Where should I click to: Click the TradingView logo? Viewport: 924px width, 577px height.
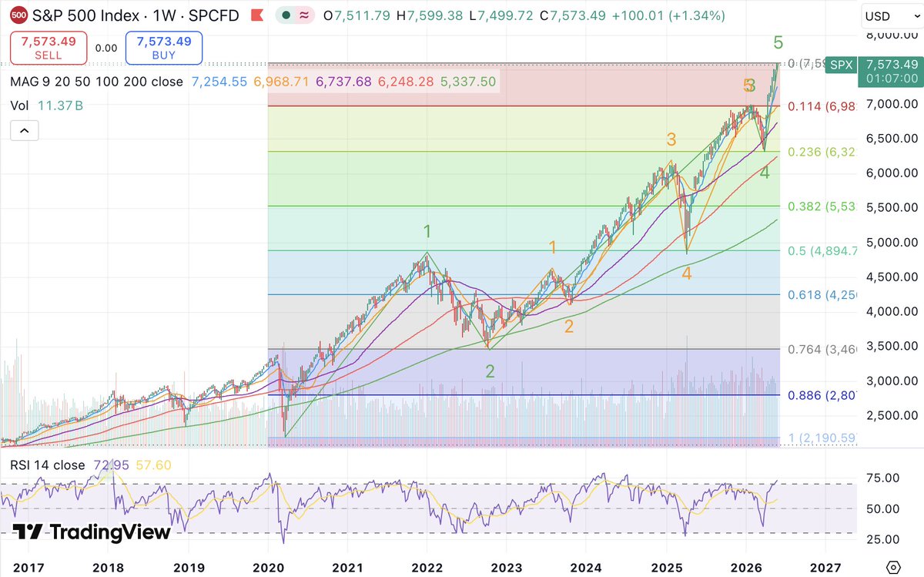click(92, 532)
